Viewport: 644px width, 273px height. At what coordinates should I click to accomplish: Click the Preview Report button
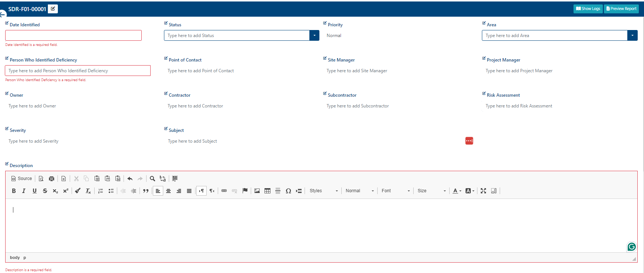coord(621,9)
